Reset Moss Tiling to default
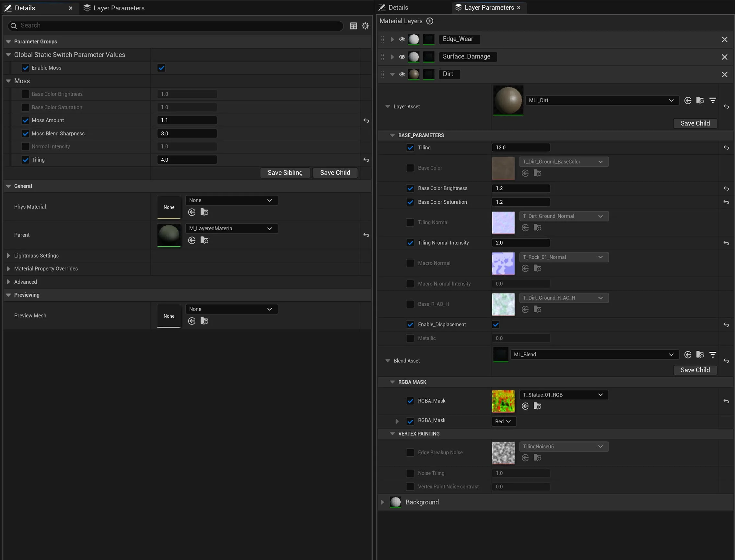Screen dimensions: 735x560 pyautogui.click(x=366, y=160)
